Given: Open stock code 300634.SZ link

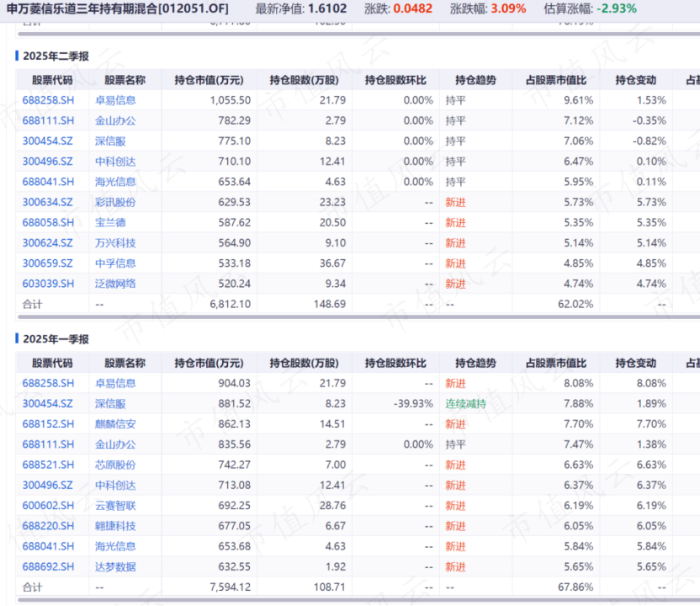Looking at the screenshot, I should click(x=47, y=202).
